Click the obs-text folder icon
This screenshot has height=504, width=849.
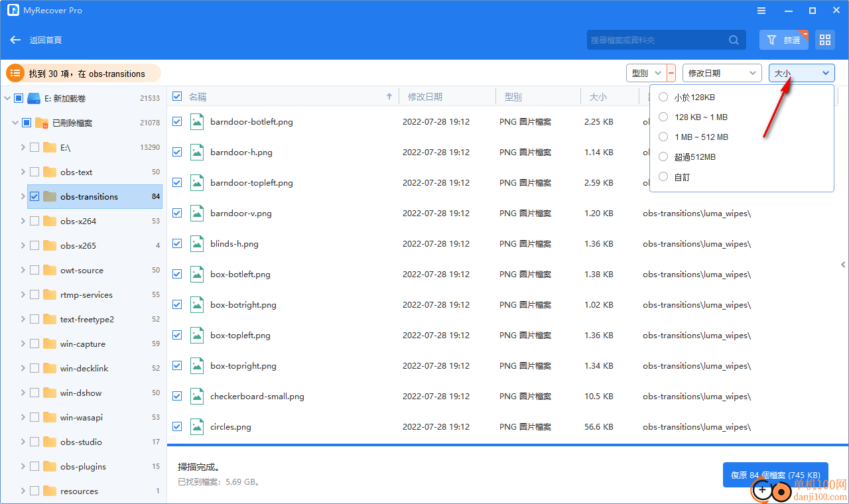click(x=50, y=172)
